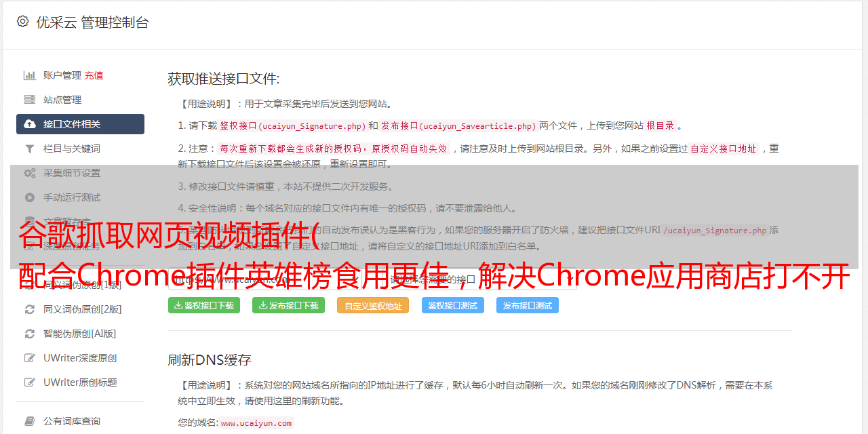Click the blue 鉴权接口测试 button
Screen dimensions: 868x434
point(453,305)
